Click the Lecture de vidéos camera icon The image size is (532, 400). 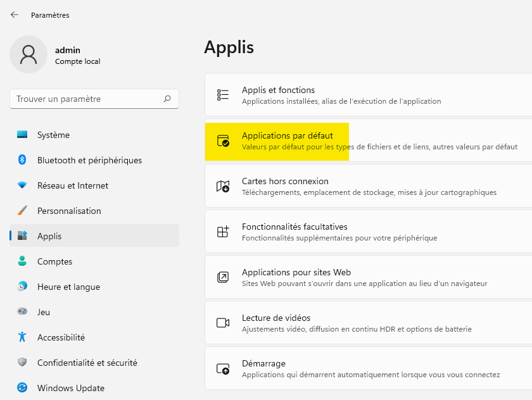tap(223, 323)
